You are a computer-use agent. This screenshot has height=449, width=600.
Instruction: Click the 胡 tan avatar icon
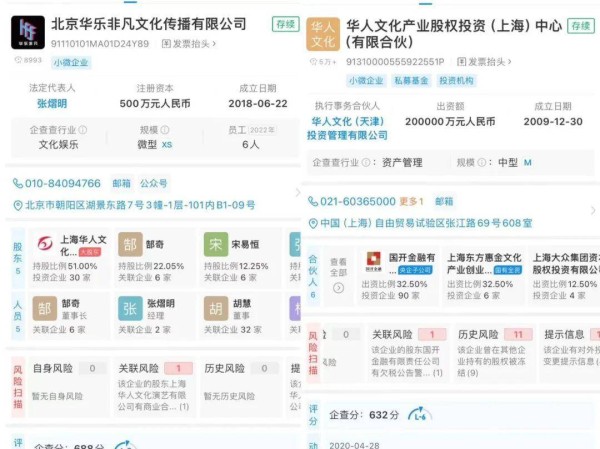click(x=216, y=309)
